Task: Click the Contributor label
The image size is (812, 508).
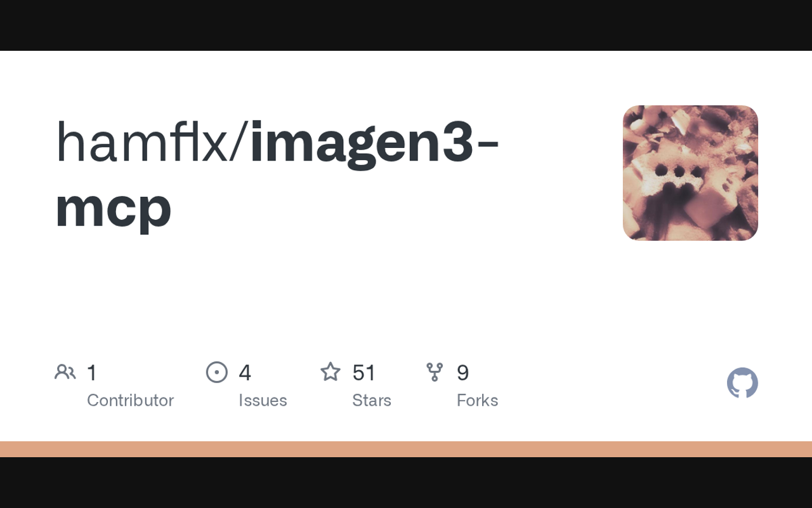Action: click(x=130, y=401)
